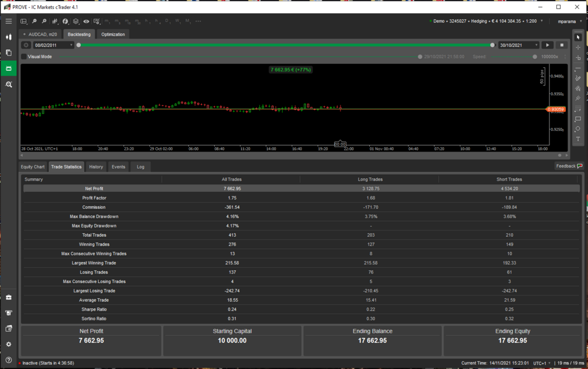The width and height of the screenshot is (588, 369).
Task: Select the W1 timeframe button
Action: pos(178,22)
